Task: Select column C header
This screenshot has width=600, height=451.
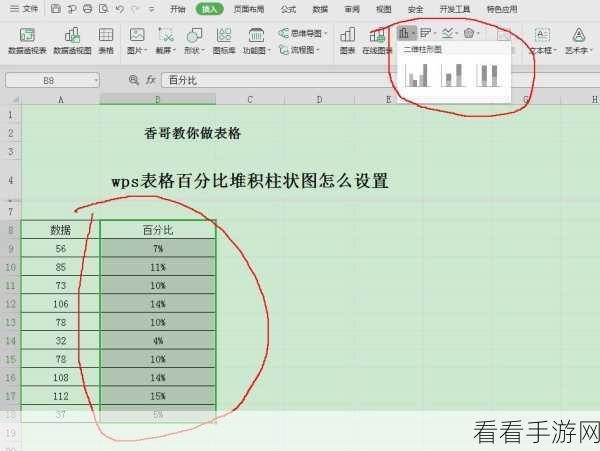Action: click(250, 99)
